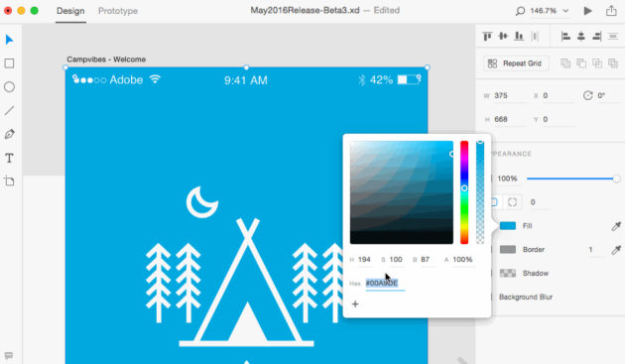Click the preview play button
Viewport: 625px width, 364px height.
pos(587,11)
